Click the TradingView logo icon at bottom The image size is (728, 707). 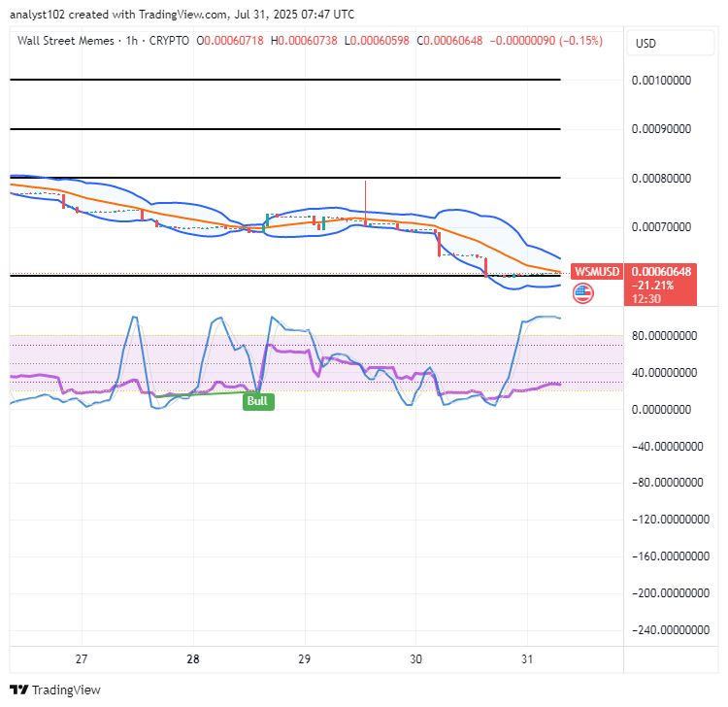[19, 690]
